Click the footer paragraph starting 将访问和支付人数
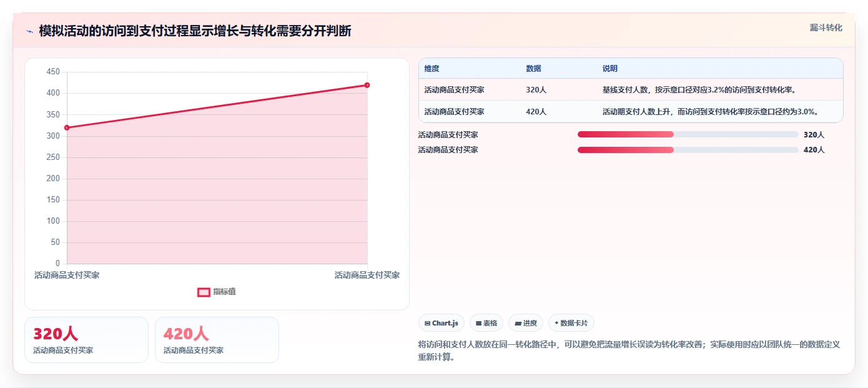Viewport: 868px width, 388px height. tap(629, 351)
